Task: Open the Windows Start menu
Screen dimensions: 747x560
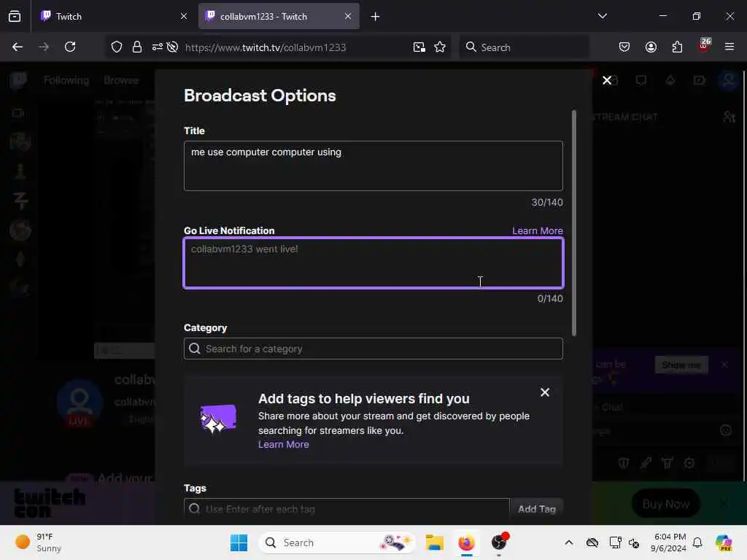Action: point(239,542)
